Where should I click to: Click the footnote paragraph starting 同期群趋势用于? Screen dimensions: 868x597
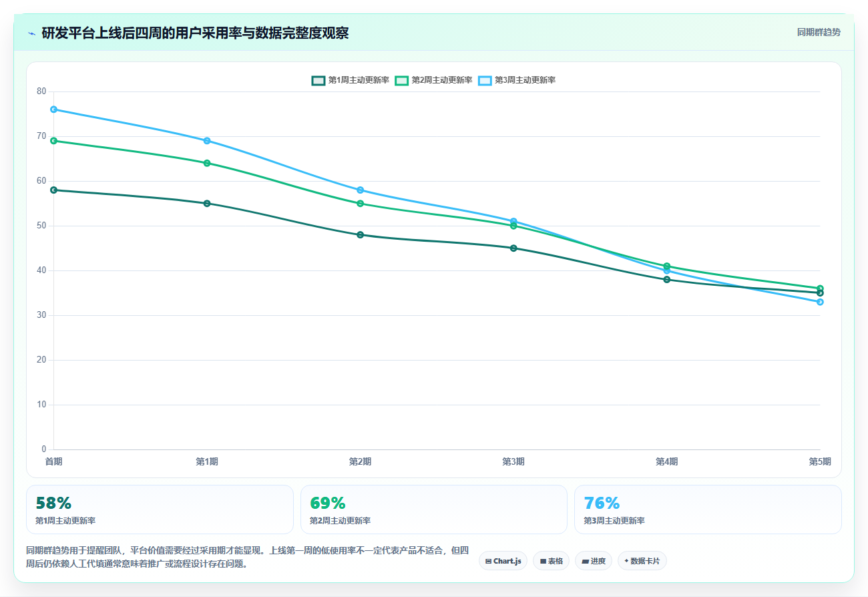247,557
